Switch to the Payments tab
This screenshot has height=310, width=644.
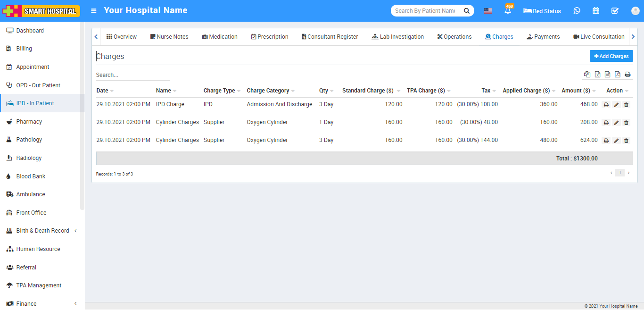point(543,37)
